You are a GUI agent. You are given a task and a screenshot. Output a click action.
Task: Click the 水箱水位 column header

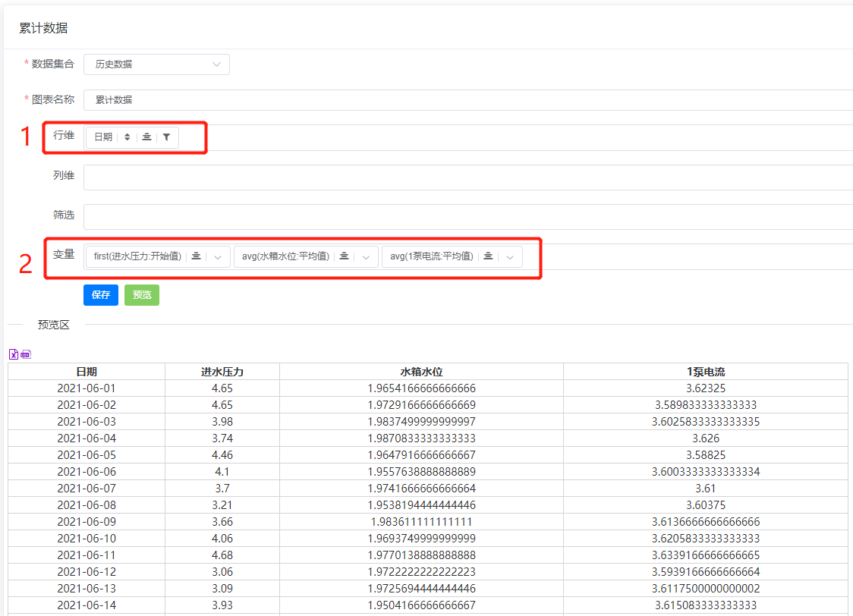coord(421,372)
